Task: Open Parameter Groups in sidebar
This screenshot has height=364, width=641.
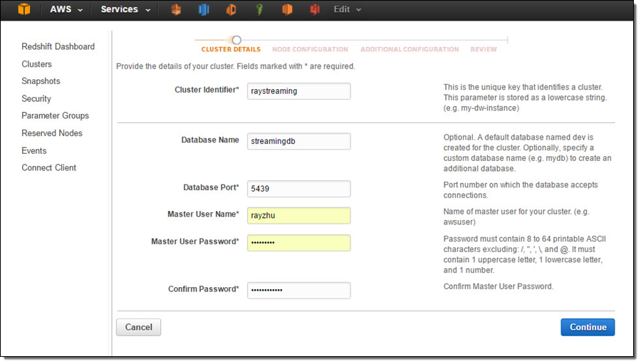Action: pyautogui.click(x=55, y=115)
